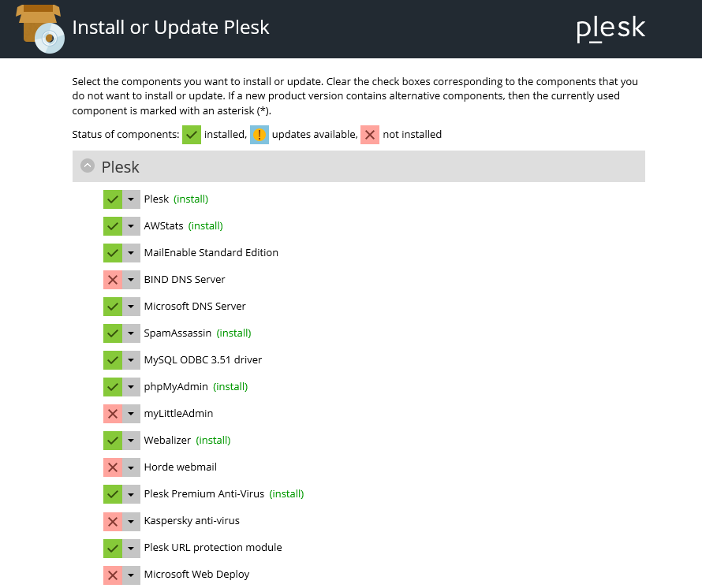Toggle the AWStats component status box

[x=113, y=226]
